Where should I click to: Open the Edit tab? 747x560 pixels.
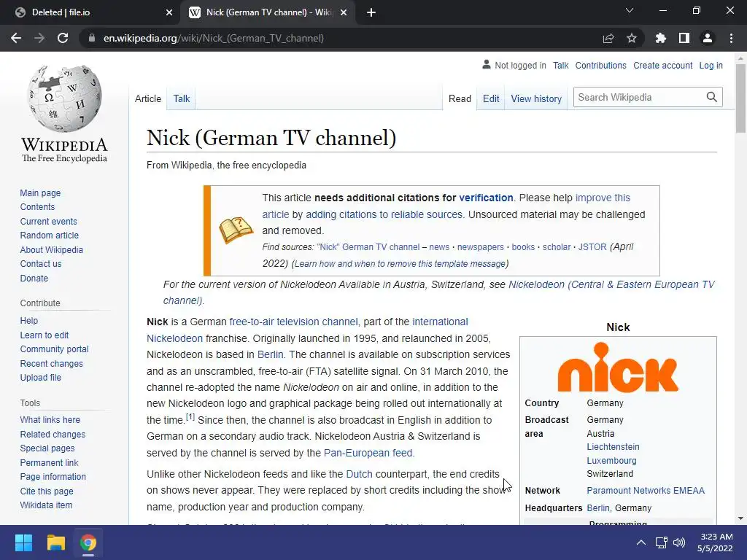coord(491,98)
